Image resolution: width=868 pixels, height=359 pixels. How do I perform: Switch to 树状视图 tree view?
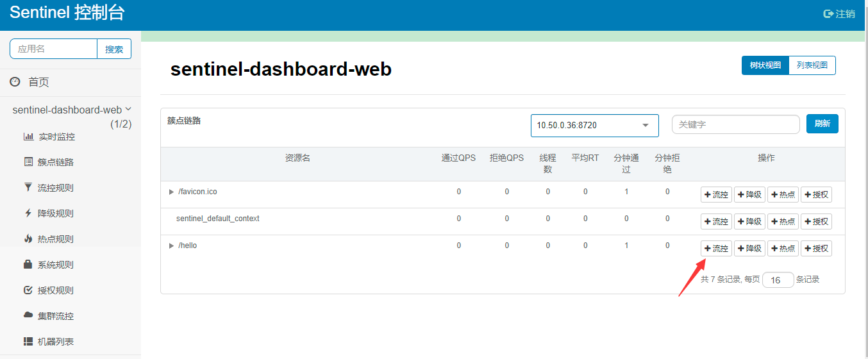(765, 65)
